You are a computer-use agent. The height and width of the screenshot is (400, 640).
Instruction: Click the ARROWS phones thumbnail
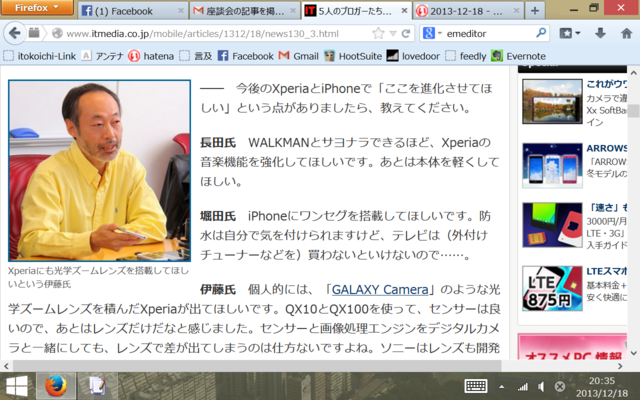point(552,165)
